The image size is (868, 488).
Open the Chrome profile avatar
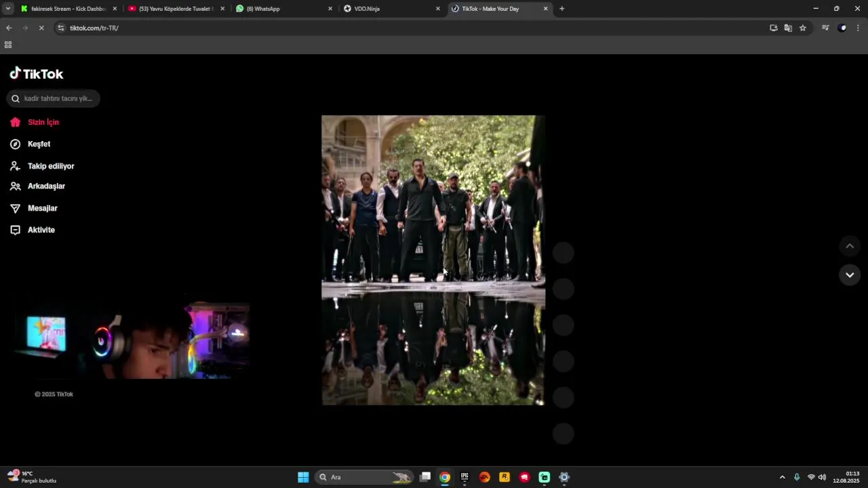pos(842,28)
